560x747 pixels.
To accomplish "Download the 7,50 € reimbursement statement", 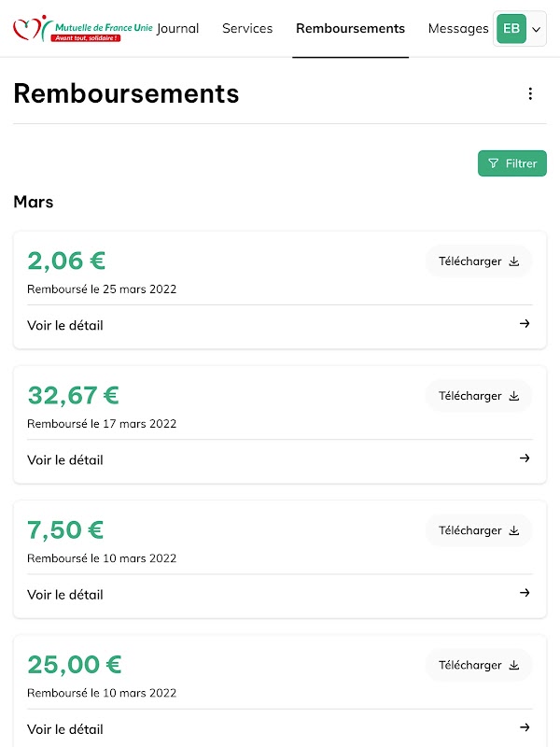I will click(x=479, y=530).
